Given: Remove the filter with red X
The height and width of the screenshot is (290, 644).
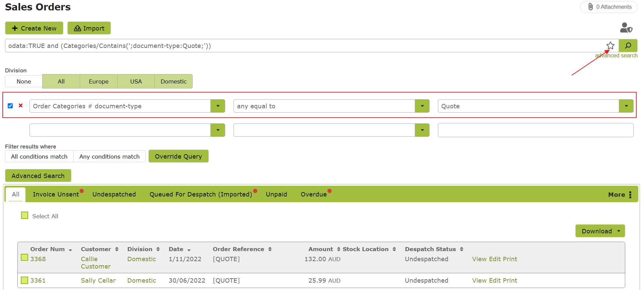Looking at the screenshot, I should pyautogui.click(x=21, y=106).
